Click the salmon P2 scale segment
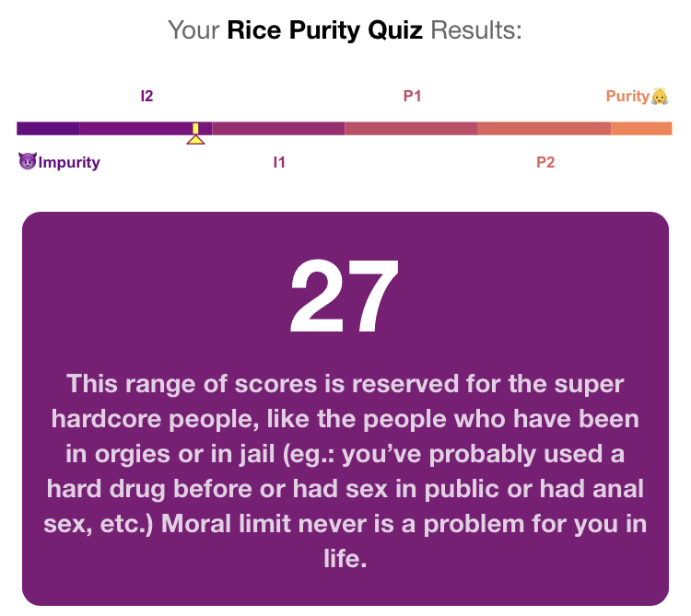This screenshot has width=691, height=616. [545, 129]
